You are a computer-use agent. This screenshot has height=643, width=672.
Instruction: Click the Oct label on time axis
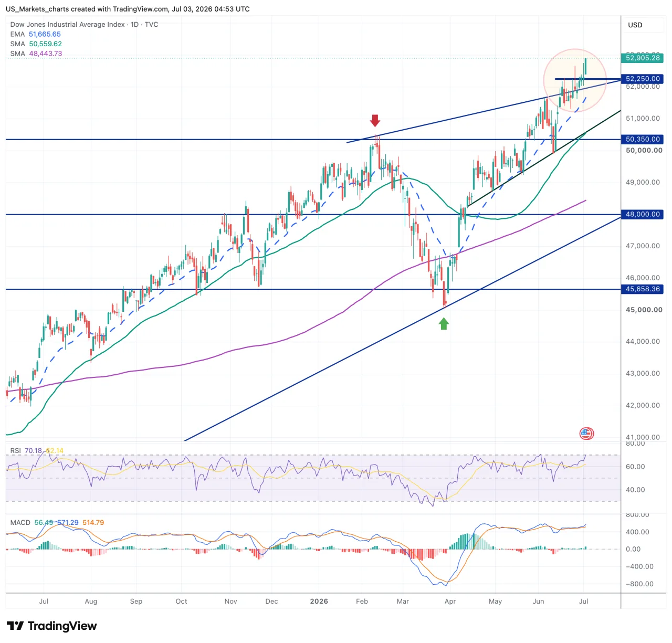181,601
